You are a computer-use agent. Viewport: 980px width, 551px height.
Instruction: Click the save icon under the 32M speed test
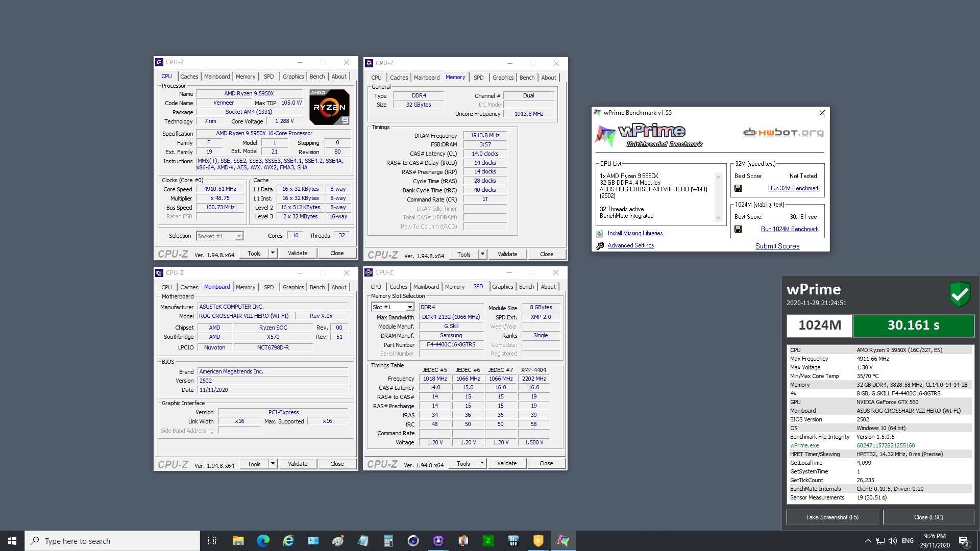pos(738,188)
